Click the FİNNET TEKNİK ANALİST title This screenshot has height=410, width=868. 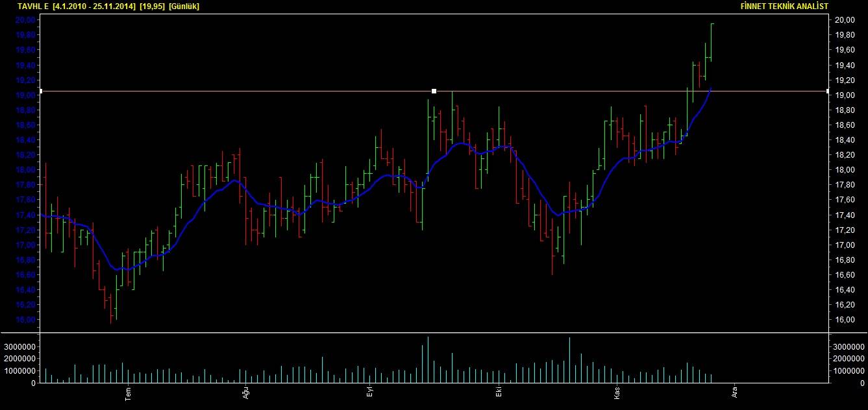click(x=784, y=6)
